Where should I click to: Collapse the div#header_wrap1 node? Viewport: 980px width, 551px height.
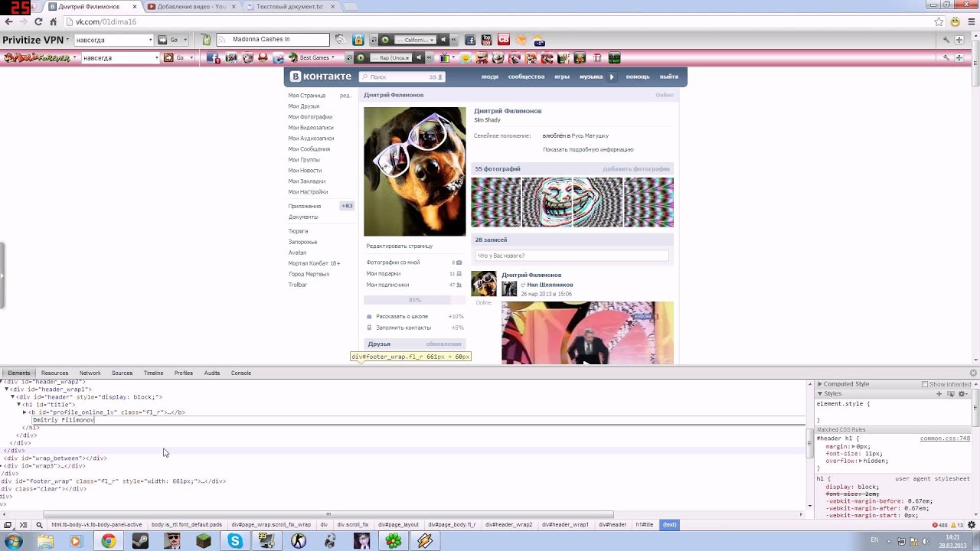click(x=7, y=390)
